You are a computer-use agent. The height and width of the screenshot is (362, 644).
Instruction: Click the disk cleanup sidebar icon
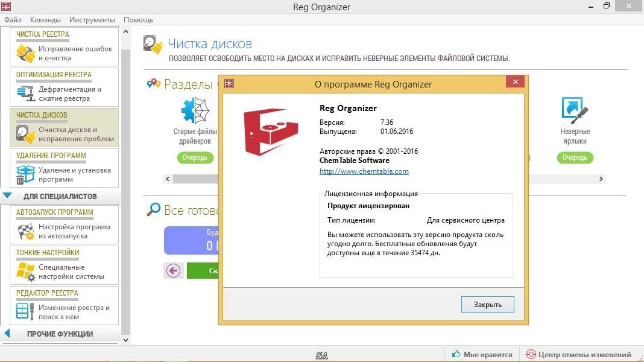tap(25, 134)
